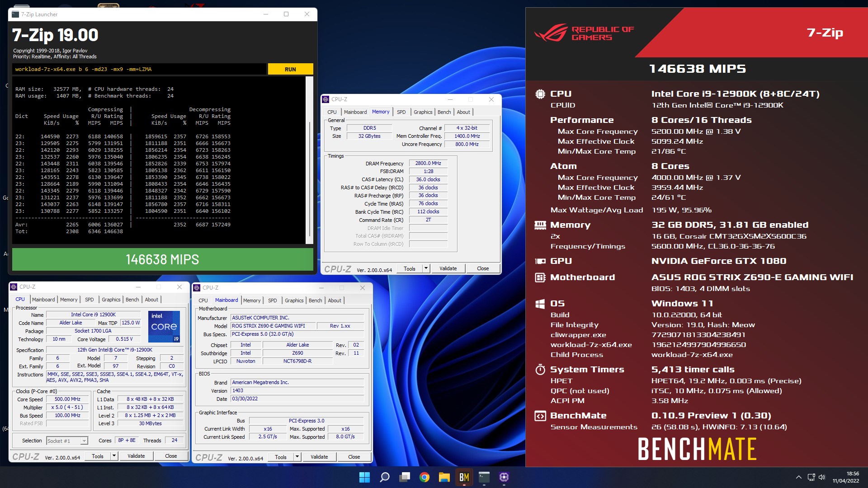
Task: Click CAS# Latency value 36.0 clocks
Action: click(428, 180)
